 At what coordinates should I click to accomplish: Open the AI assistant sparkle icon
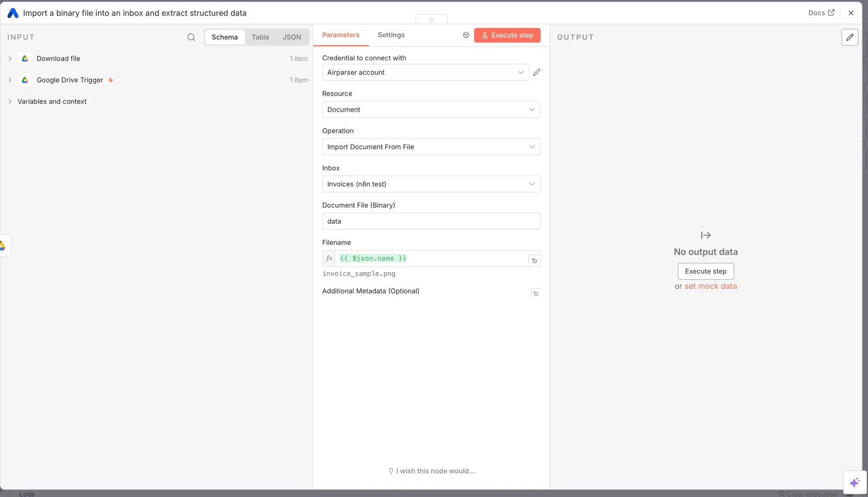point(854,482)
